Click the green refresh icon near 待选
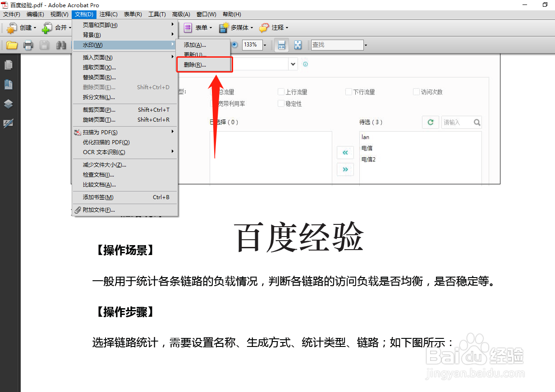The width and height of the screenshot is (555, 392). 431,122
